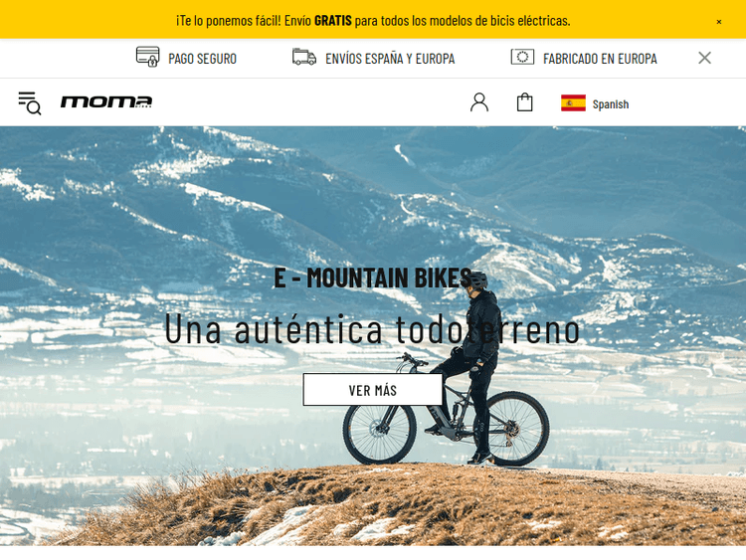
Task: Click the delivery truck shipping icon
Action: click(x=304, y=57)
